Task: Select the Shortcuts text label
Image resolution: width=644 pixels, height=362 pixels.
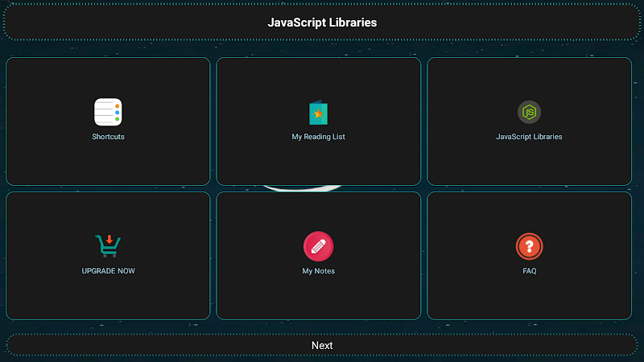Action: [108, 137]
